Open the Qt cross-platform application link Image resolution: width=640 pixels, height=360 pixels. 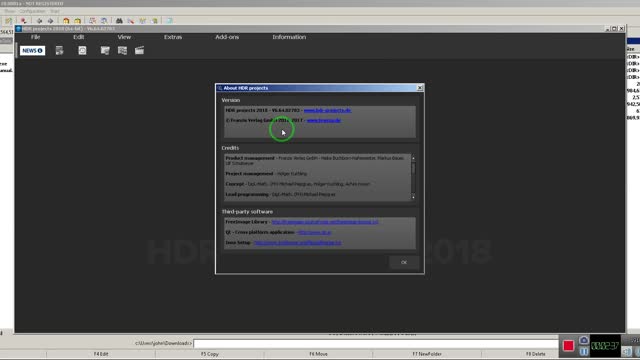314,232
